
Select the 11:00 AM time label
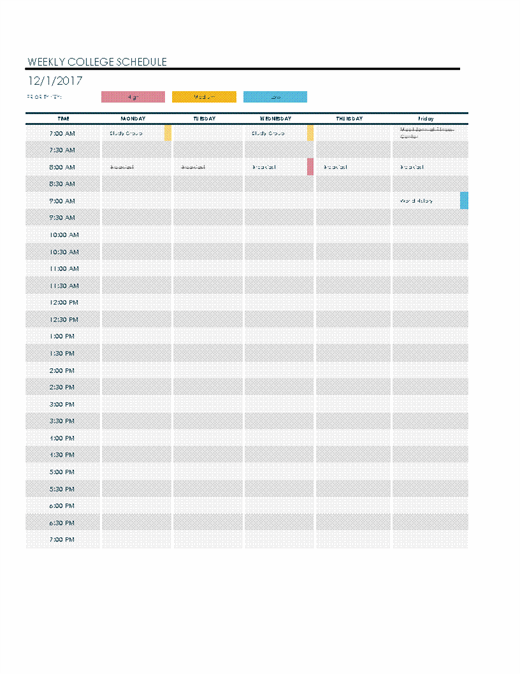64,269
